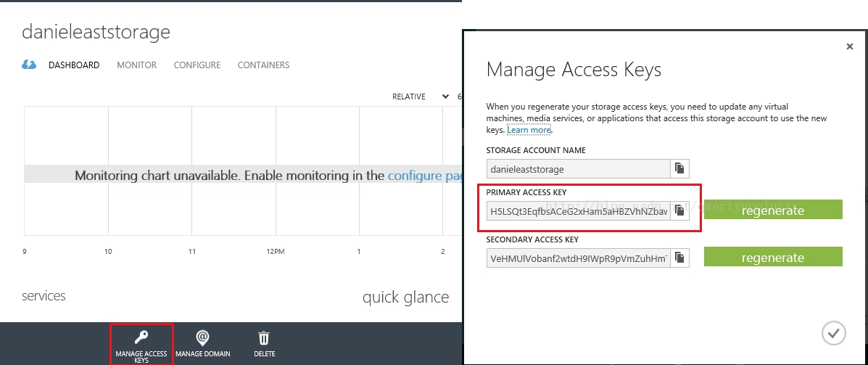The height and width of the screenshot is (365, 868).
Task: Select the Containers tab
Action: click(263, 65)
